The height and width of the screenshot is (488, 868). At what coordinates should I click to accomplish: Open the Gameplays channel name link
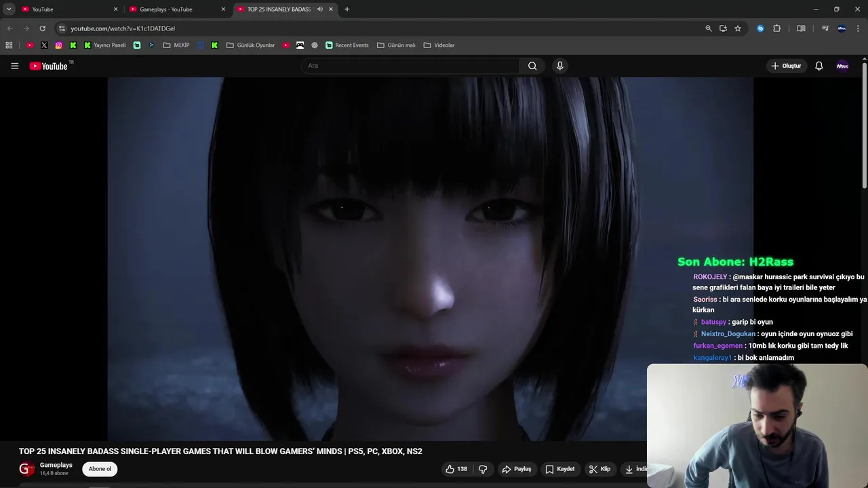56,465
